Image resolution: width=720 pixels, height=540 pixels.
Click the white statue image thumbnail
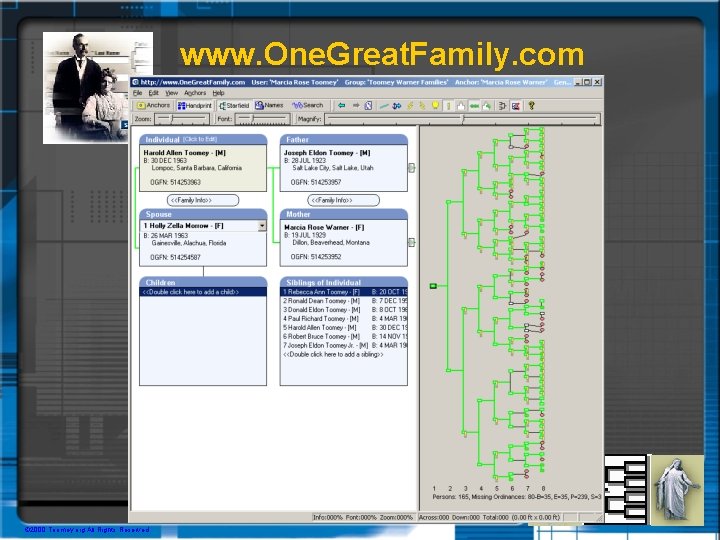point(677,489)
